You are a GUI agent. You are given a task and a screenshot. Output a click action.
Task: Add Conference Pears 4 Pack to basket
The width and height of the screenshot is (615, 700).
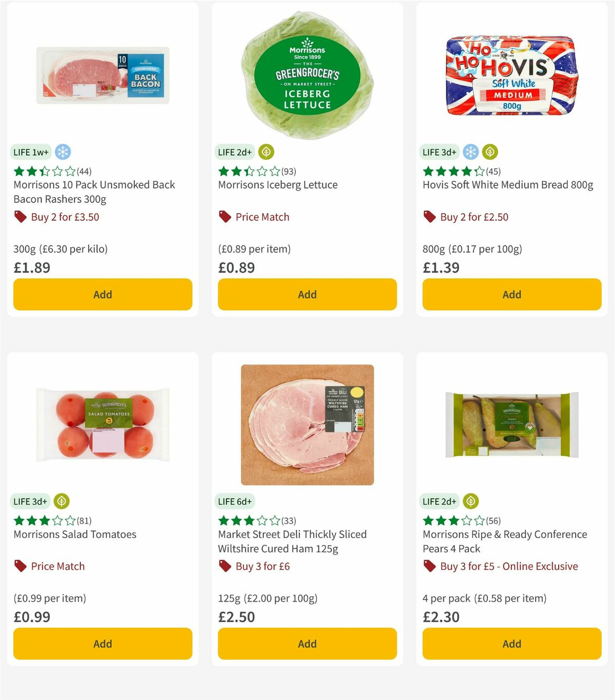pyautogui.click(x=511, y=644)
